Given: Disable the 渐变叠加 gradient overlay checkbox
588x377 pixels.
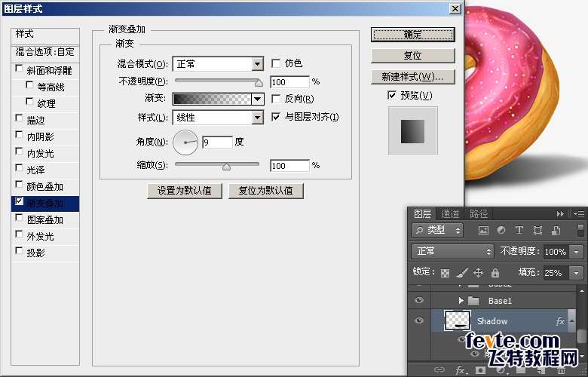Looking at the screenshot, I should click(19, 201).
